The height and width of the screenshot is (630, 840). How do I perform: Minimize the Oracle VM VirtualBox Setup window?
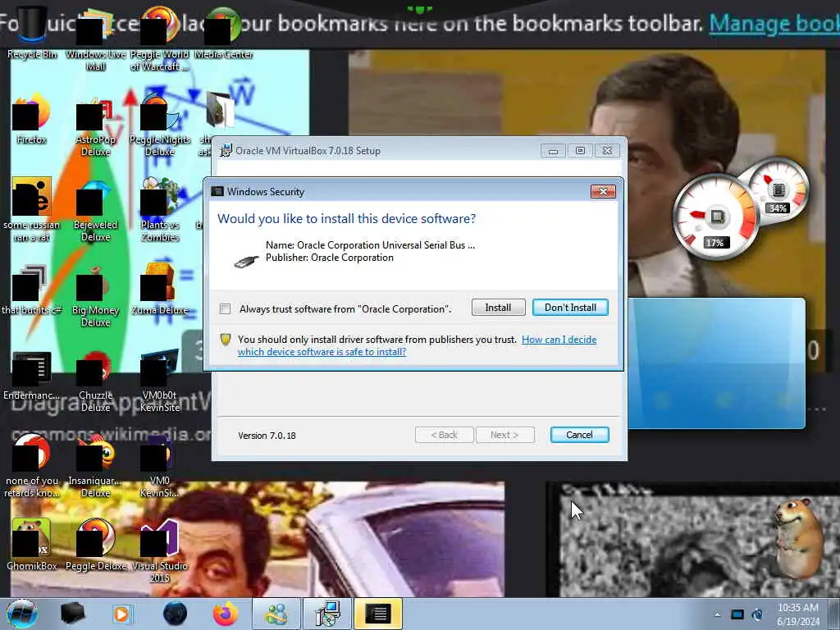553,151
